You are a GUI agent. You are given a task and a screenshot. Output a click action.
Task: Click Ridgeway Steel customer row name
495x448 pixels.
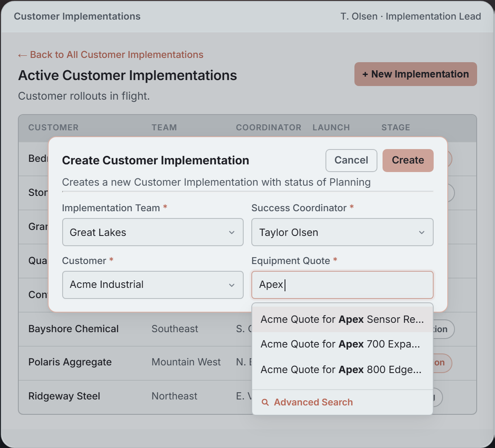64,396
